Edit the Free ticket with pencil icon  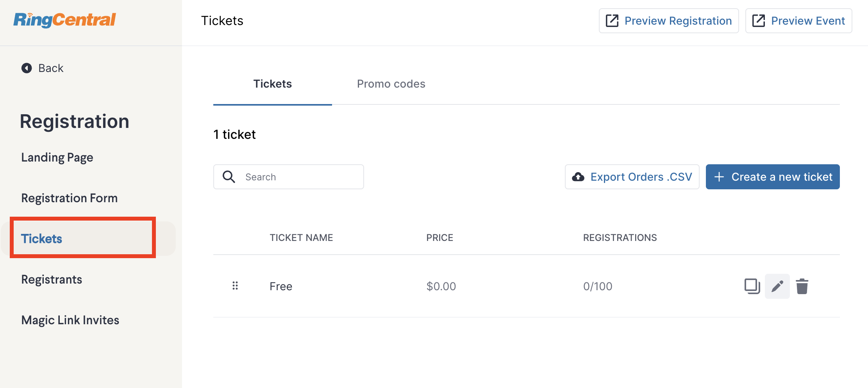pyautogui.click(x=777, y=286)
